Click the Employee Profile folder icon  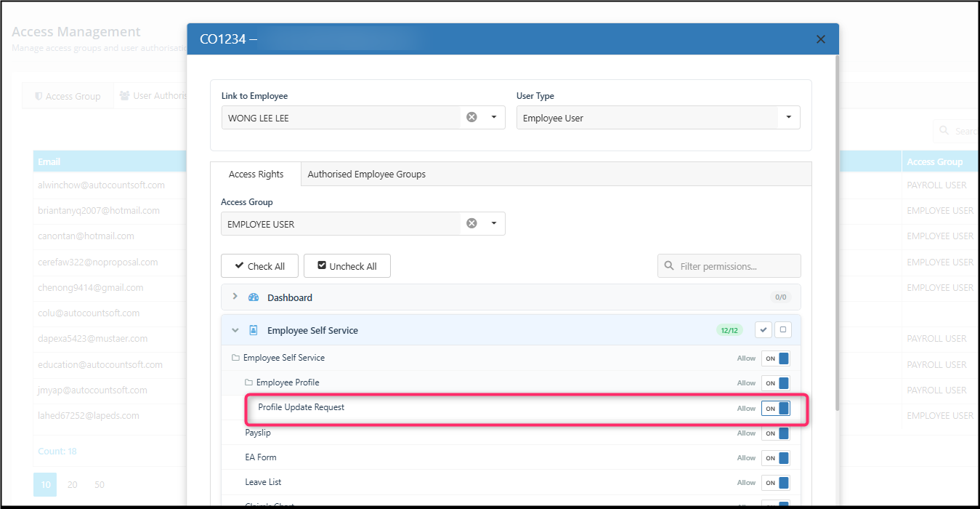point(248,382)
